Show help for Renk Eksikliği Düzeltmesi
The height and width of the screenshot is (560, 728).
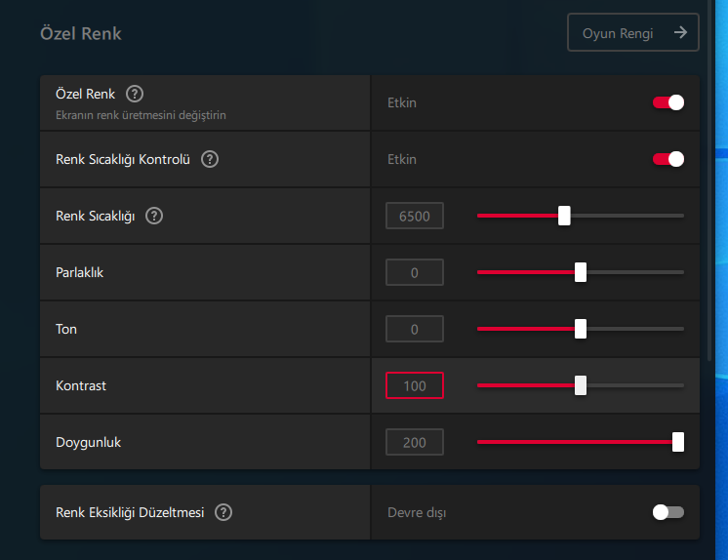(223, 512)
